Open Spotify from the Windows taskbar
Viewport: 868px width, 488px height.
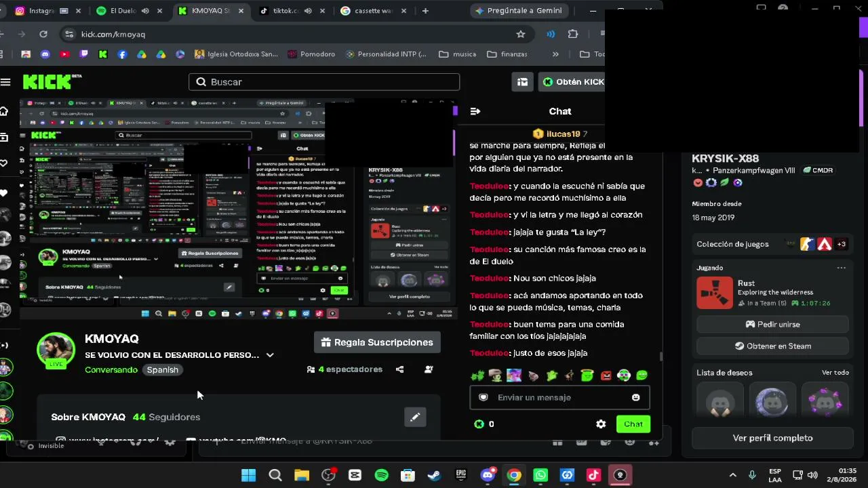(x=381, y=475)
